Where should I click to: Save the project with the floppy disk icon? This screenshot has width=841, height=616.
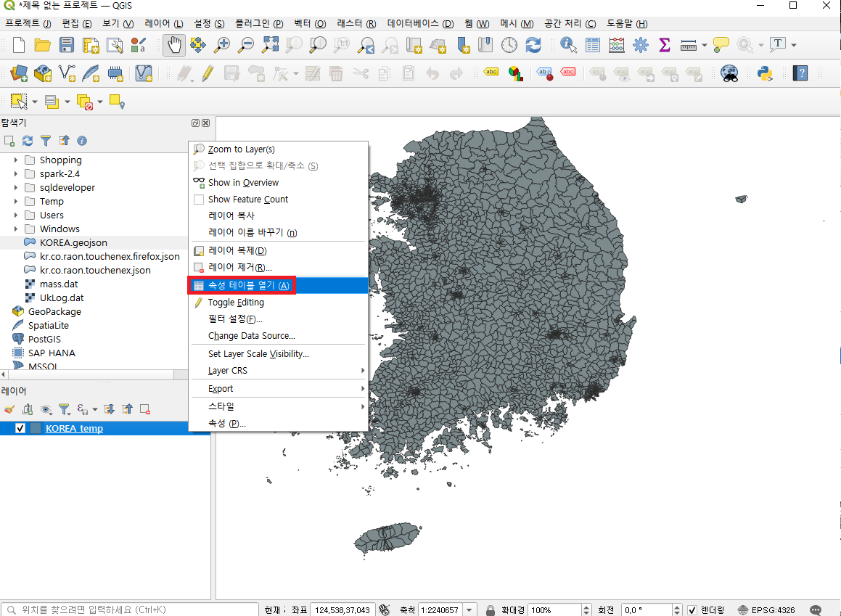(x=67, y=45)
